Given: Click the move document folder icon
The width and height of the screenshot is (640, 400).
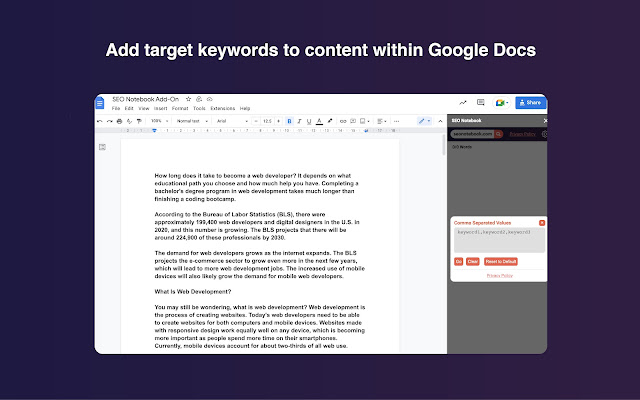Looking at the screenshot, I should pyautogui.click(x=199, y=99).
